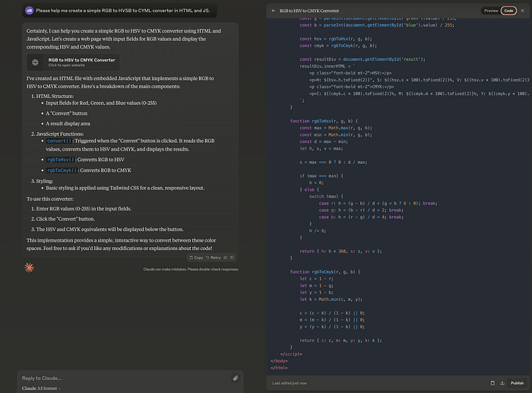Click the Reply to Claude input field

125,378
